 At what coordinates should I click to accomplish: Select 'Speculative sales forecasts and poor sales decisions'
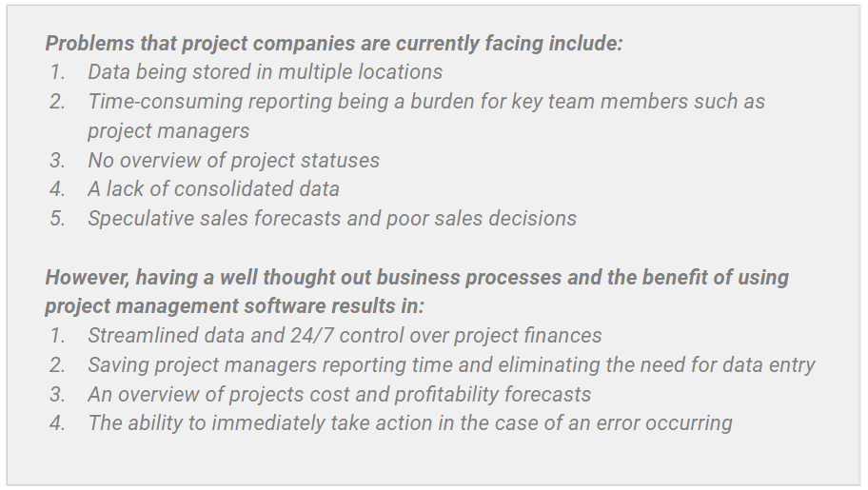pos(332,219)
